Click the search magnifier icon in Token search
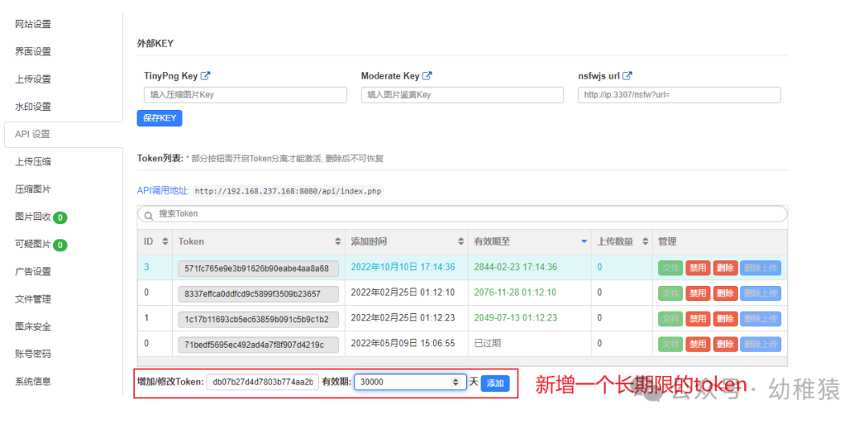 pyautogui.click(x=149, y=214)
